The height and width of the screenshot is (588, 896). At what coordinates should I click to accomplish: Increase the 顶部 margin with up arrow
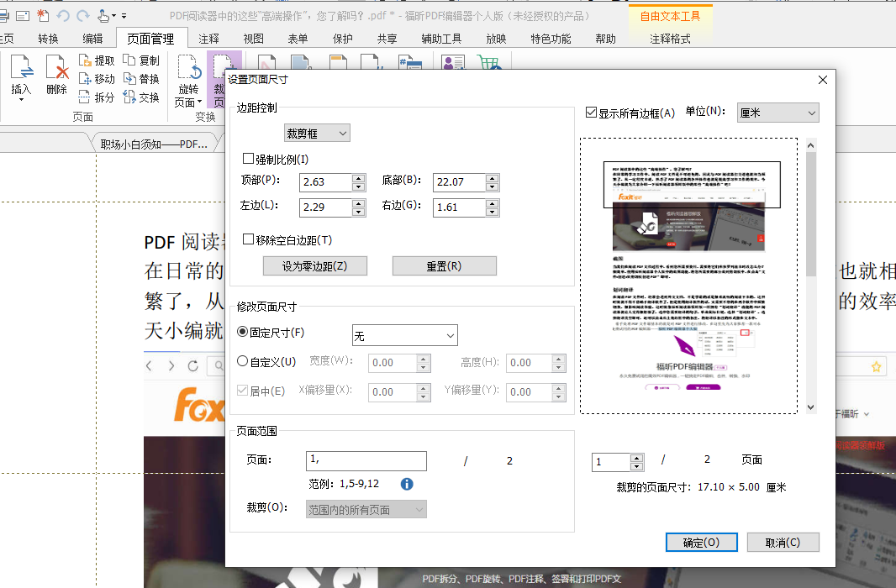(x=358, y=178)
